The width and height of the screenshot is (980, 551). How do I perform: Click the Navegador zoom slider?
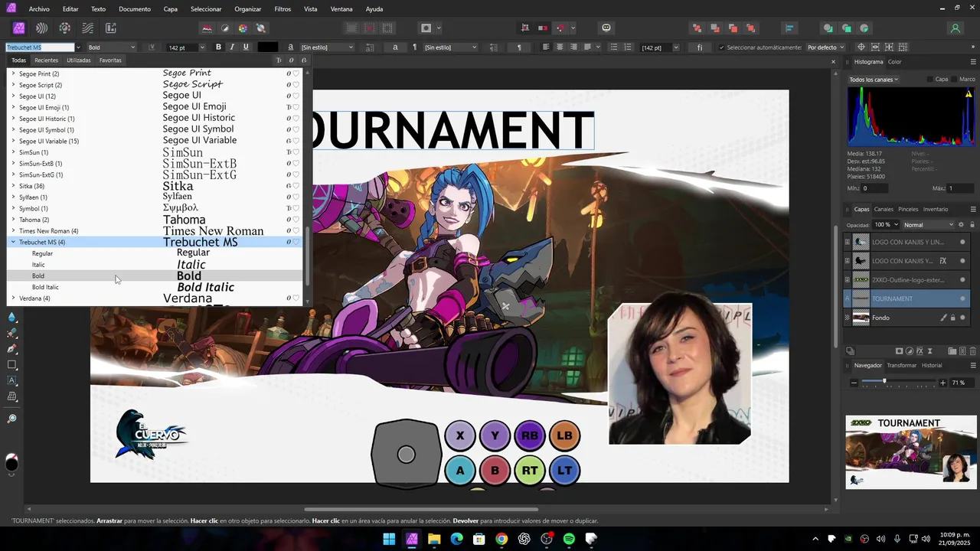[x=900, y=383]
